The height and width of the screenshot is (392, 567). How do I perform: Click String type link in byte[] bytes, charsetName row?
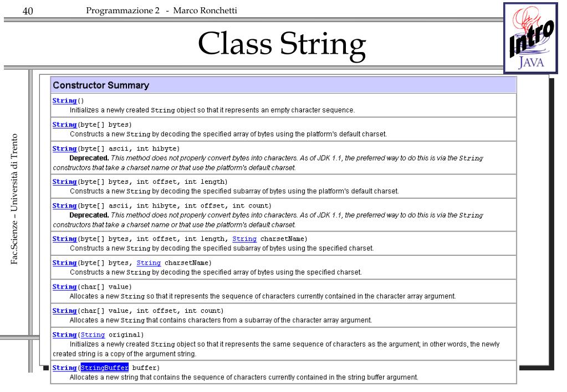pos(149,262)
